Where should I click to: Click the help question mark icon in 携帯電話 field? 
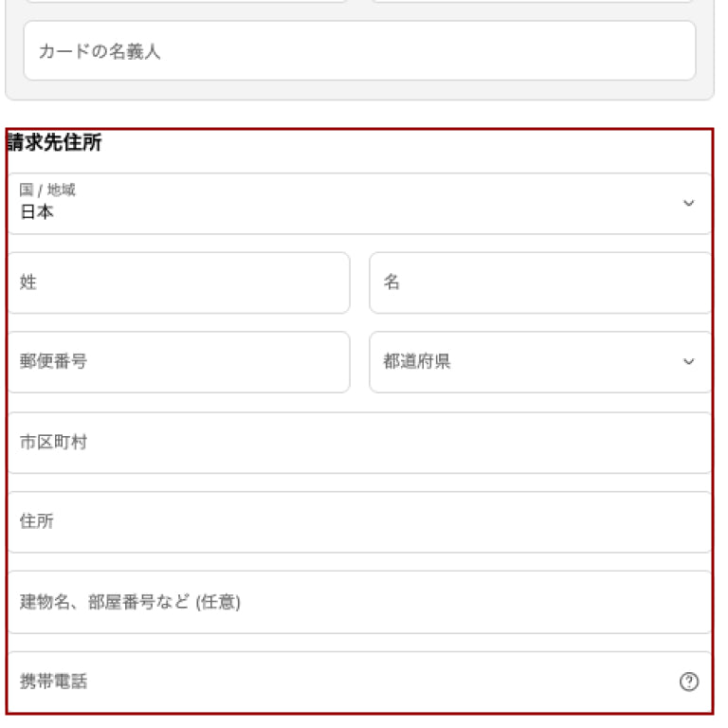689,682
